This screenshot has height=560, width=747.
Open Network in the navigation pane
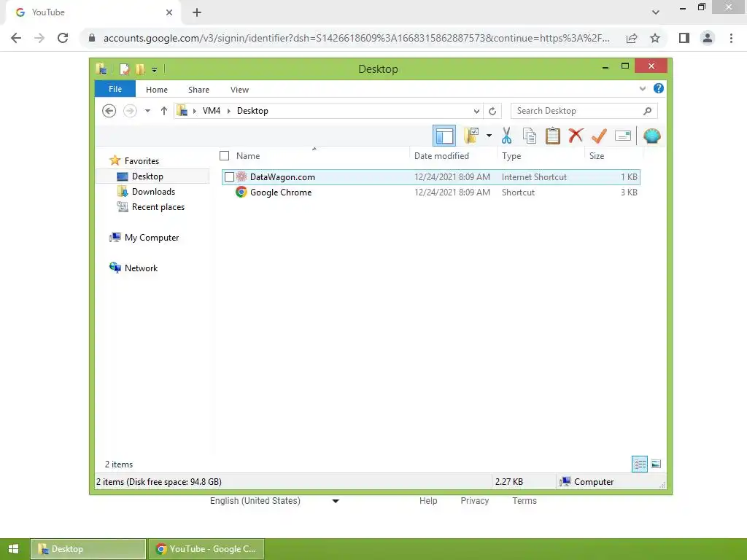(x=141, y=268)
